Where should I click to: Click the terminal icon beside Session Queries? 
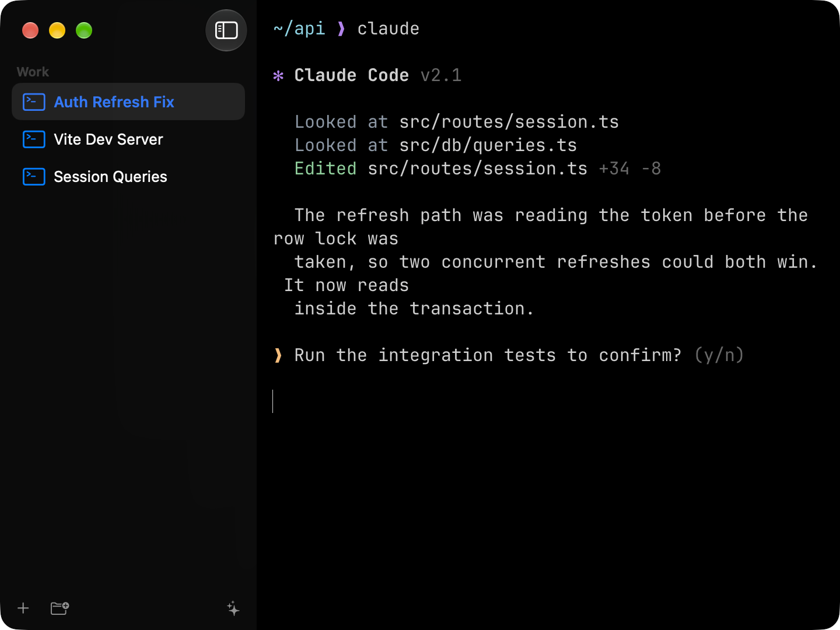[34, 177]
